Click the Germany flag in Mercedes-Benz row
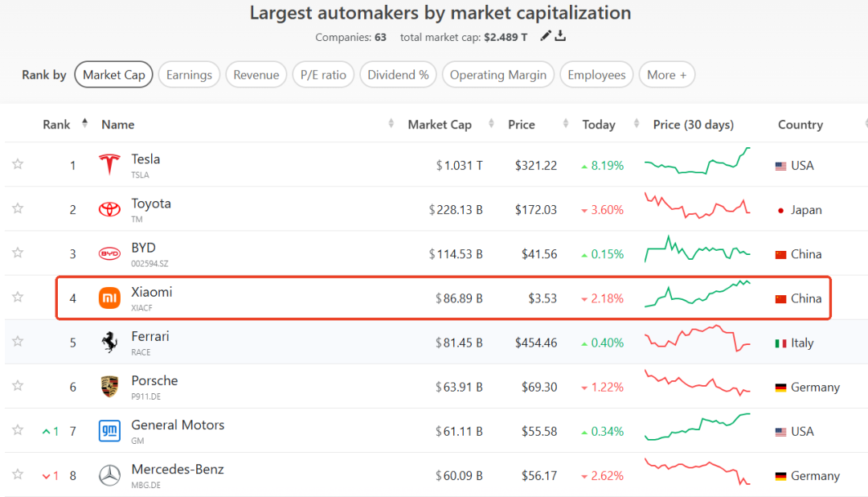The width and height of the screenshot is (868, 497). pyautogui.click(x=780, y=476)
